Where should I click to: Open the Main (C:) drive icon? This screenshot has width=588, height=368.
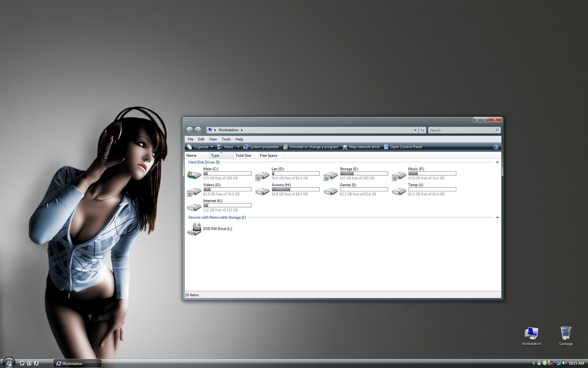pyautogui.click(x=194, y=174)
